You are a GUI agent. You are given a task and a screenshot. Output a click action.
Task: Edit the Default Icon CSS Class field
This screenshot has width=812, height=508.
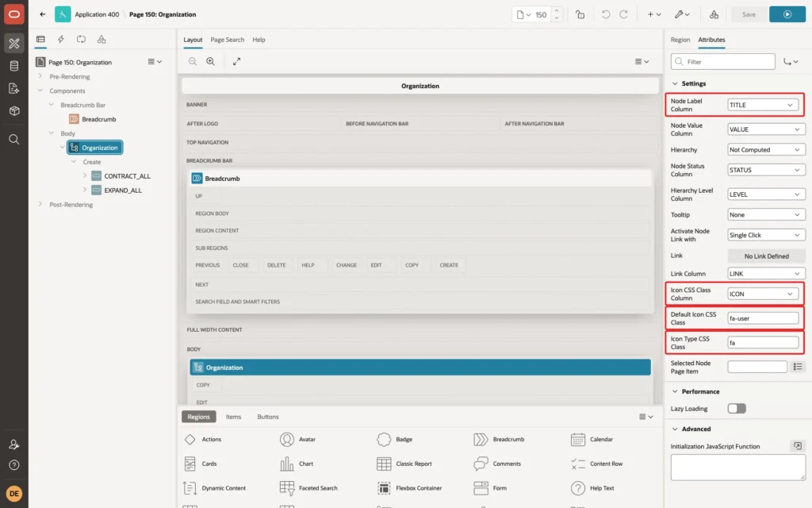763,318
